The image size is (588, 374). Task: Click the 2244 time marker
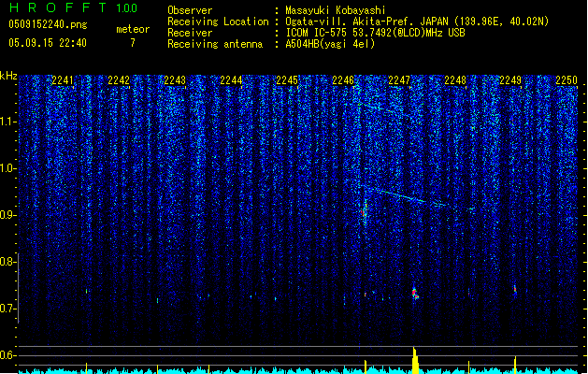pos(231,80)
